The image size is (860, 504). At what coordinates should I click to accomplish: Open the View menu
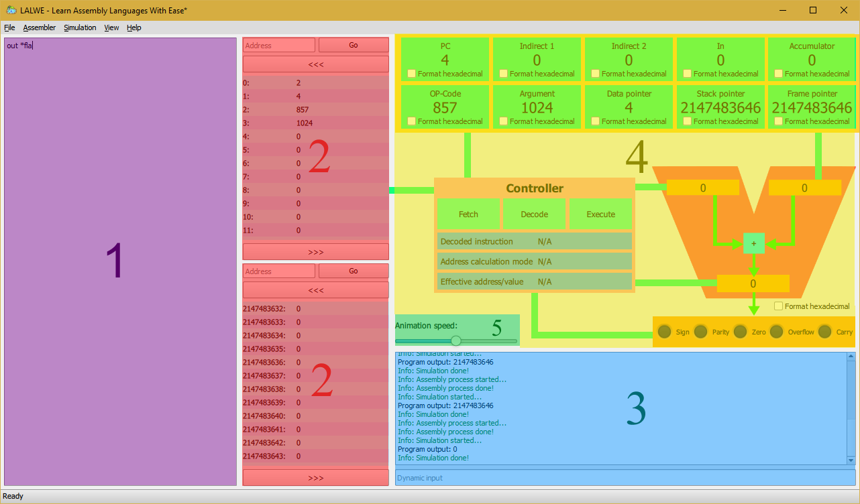coord(111,27)
